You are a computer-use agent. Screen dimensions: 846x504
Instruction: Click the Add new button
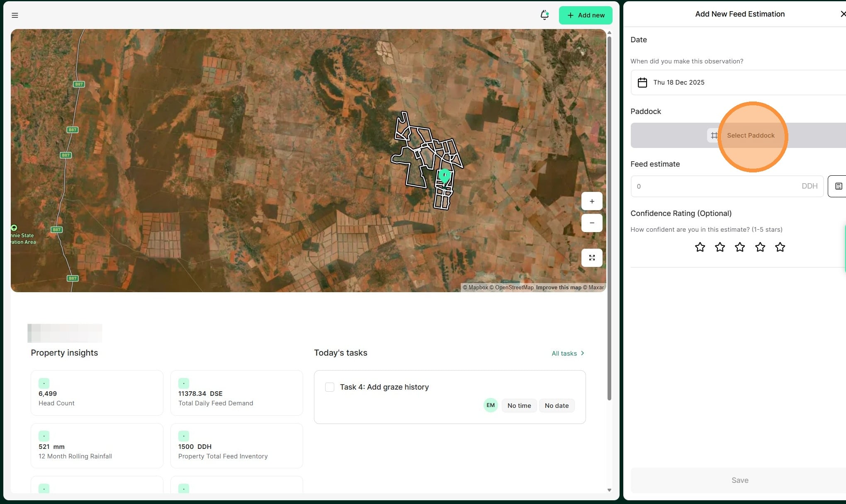[585, 15]
